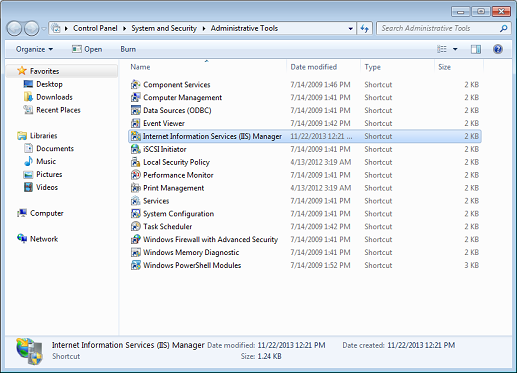Click the Shortcut type of Task Scheduler
Screen dimensions: 517x373
click(x=378, y=227)
